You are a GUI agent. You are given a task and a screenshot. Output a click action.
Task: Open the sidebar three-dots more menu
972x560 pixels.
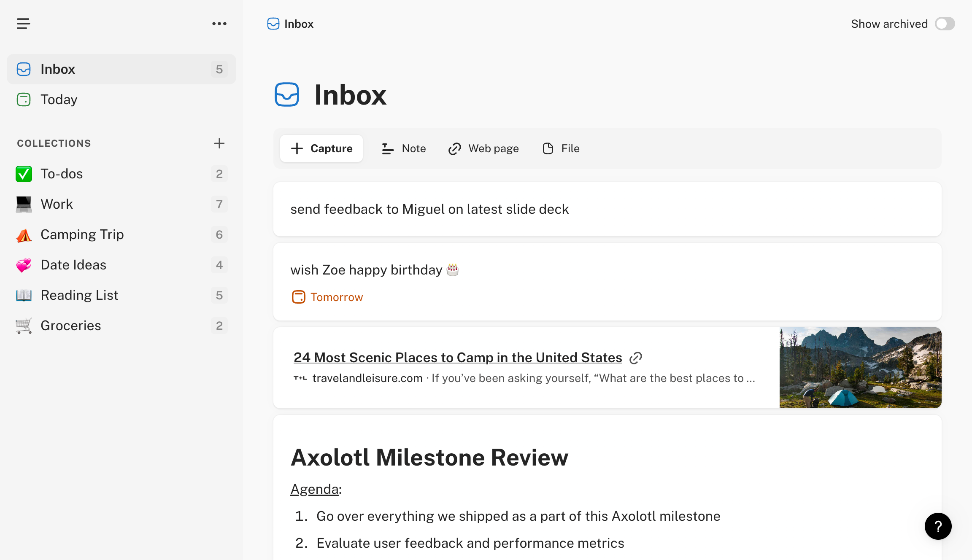tap(219, 24)
